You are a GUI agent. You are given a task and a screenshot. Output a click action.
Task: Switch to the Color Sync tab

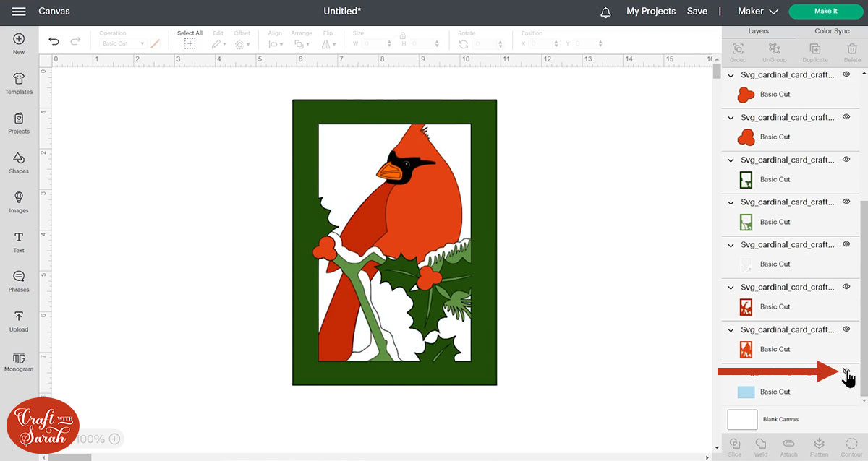click(x=832, y=31)
